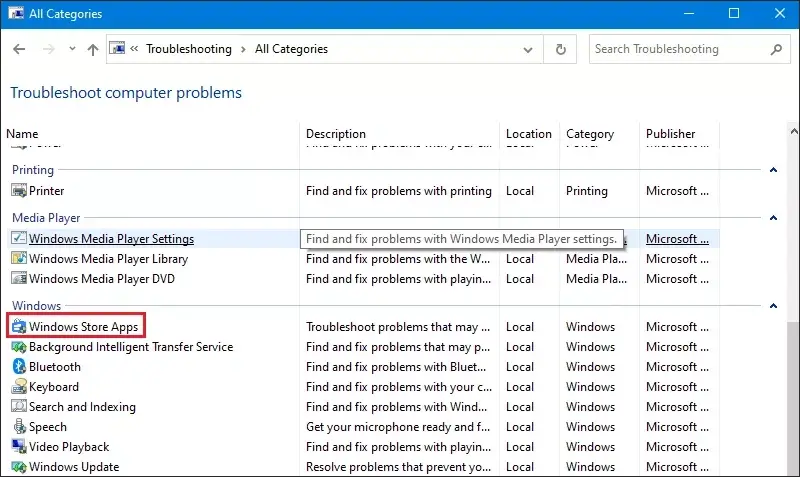Select Background Intelligent Transfer Service name

[x=131, y=347]
